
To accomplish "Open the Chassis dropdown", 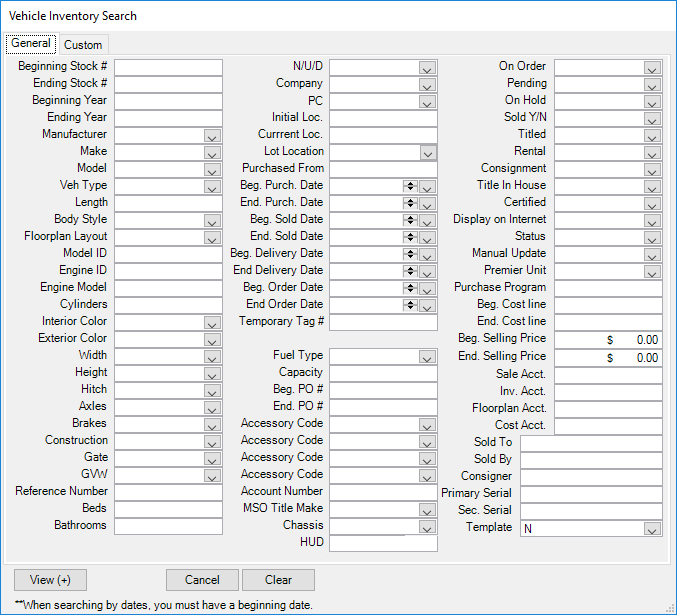I will click(x=427, y=527).
